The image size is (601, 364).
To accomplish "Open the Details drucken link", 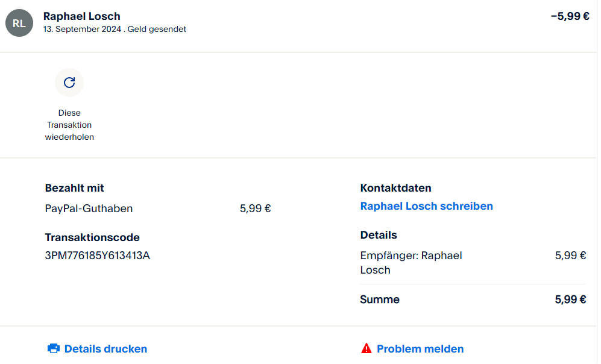I will click(105, 348).
